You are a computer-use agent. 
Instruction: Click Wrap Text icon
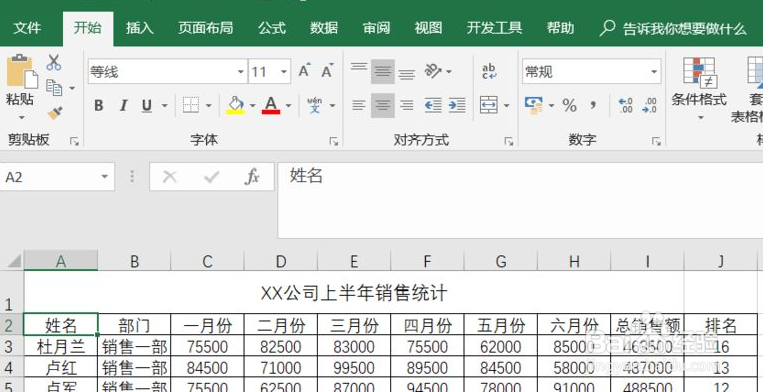click(489, 71)
